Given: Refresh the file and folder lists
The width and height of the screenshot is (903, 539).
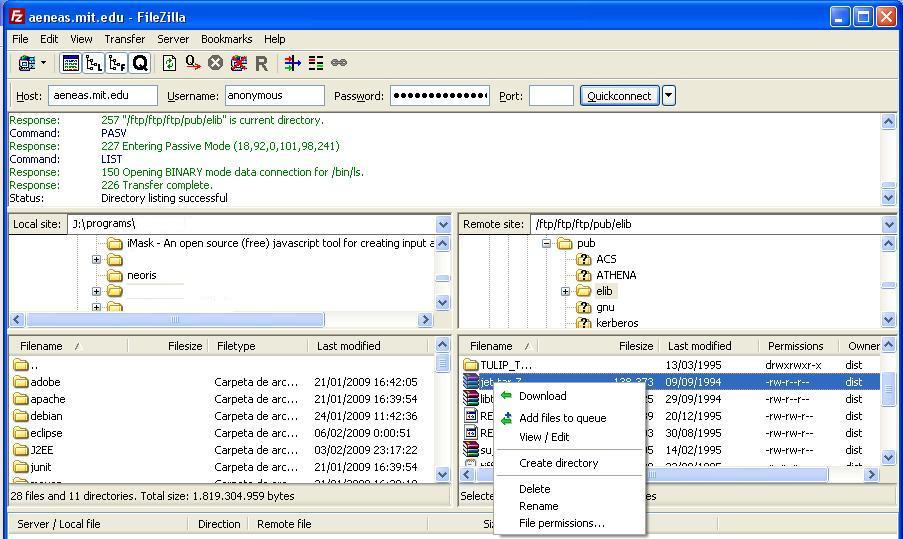Looking at the screenshot, I should point(169,63).
